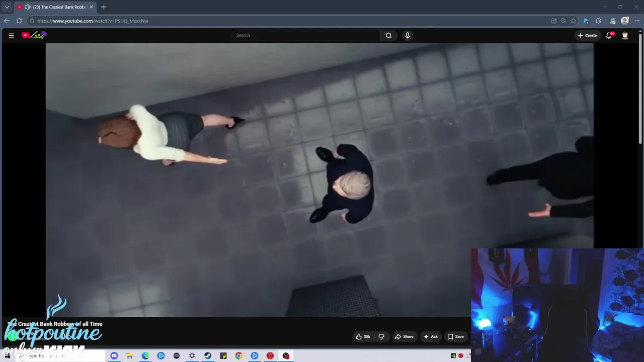Viewport: 644px width, 362px height.
Task: Click the Create button
Action: (x=587, y=35)
